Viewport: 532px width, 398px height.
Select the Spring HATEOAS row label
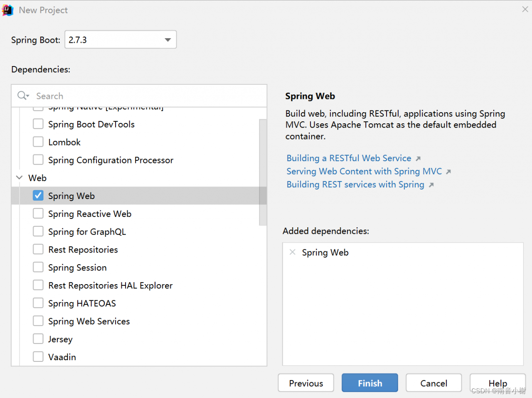pos(82,303)
